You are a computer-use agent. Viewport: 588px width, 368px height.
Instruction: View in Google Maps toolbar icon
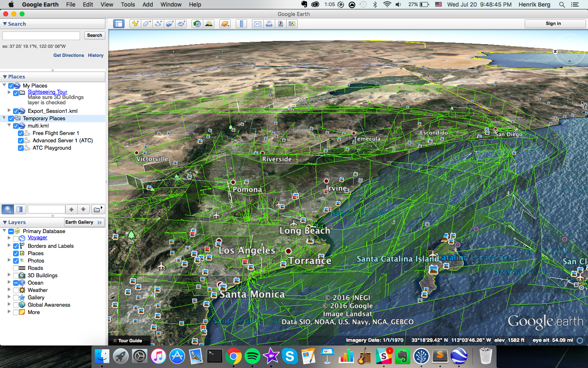(292, 24)
